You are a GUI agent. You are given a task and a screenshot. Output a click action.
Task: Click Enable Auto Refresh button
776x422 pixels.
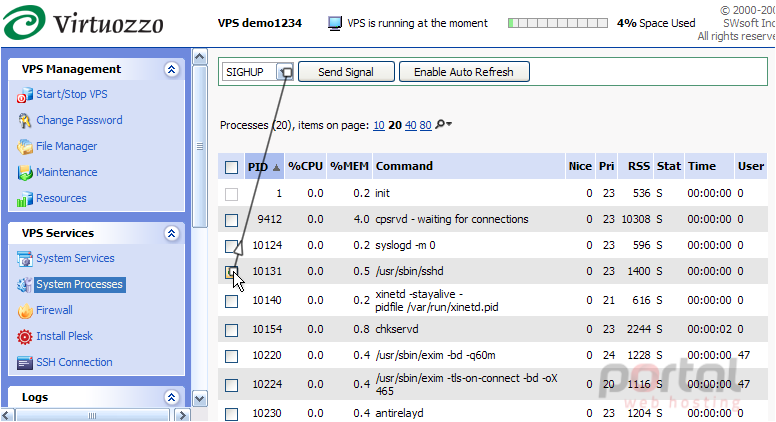464,72
